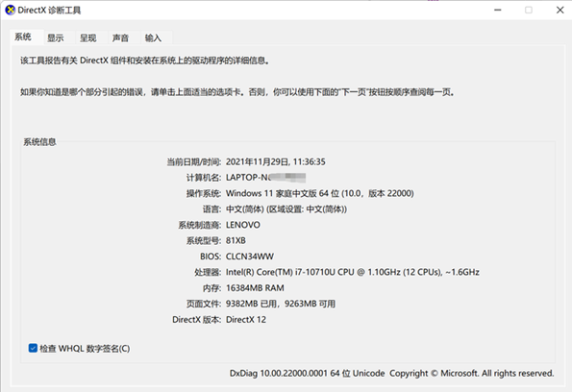Switch to the 声音 tab

[121, 37]
